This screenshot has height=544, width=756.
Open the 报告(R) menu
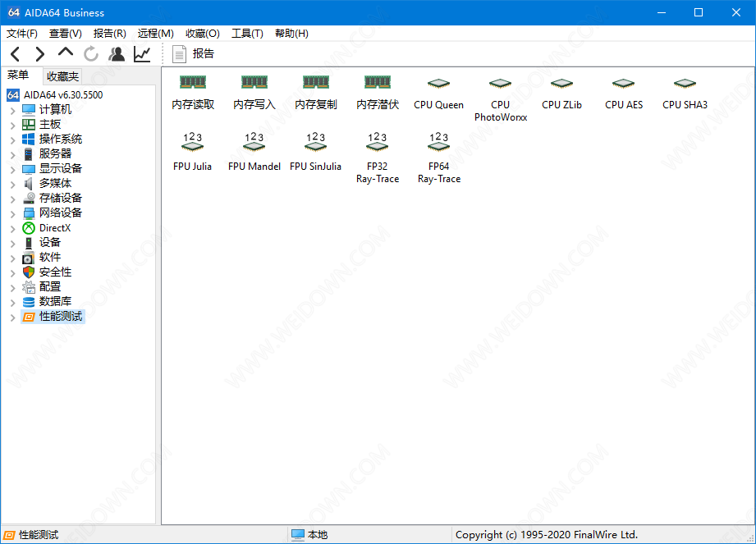pos(109,34)
